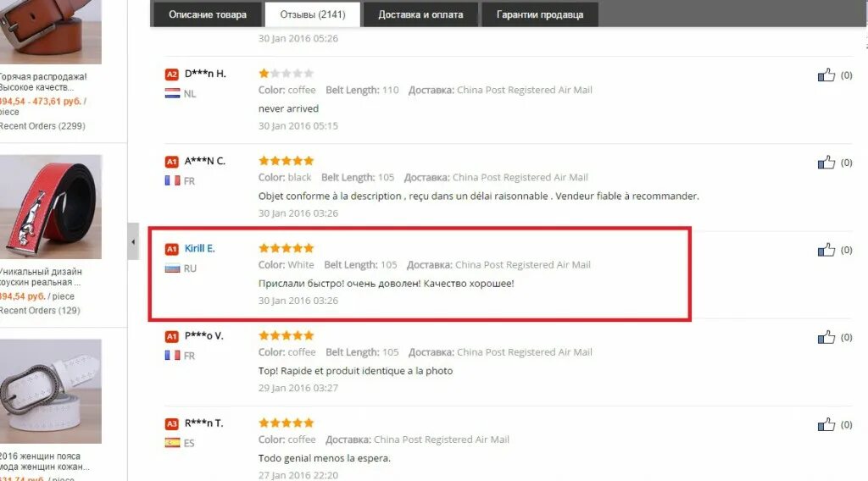Screen dimensions: 868x481
Task: Click the A3 badge beside R***n T.
Action: pos(171,423)
